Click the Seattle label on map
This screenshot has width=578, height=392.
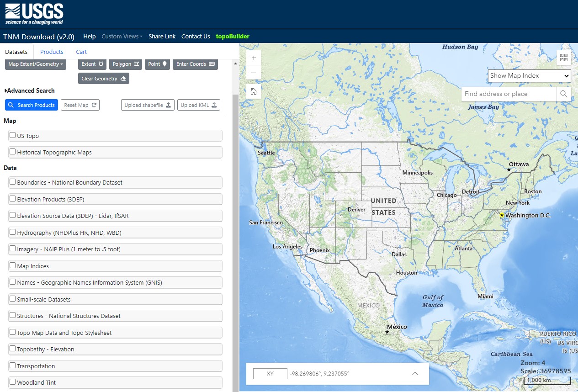pos(266,153)
